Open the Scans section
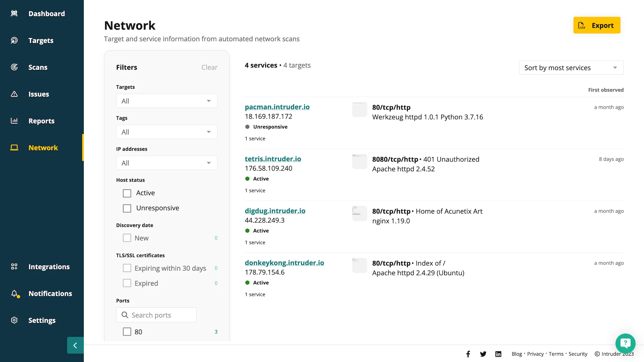The height and width of the screenshot is (362, 644). [38, 67]
